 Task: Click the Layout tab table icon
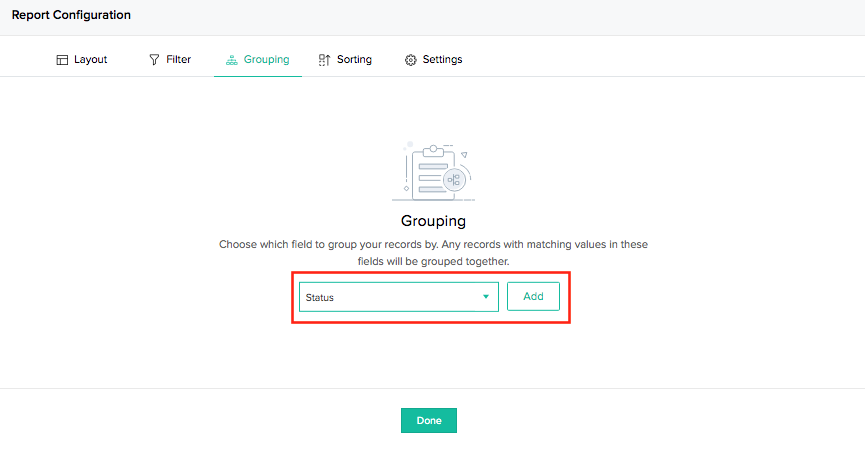tap(62, 60)
